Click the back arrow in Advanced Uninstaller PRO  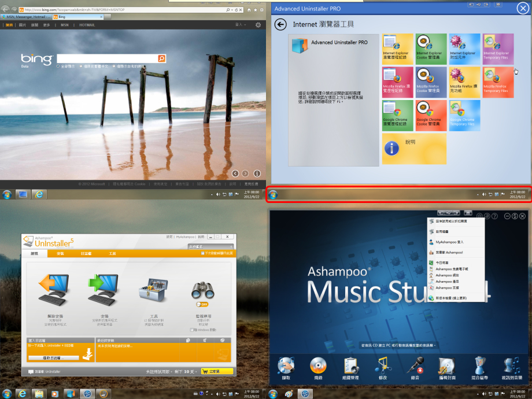click(281, 24)
